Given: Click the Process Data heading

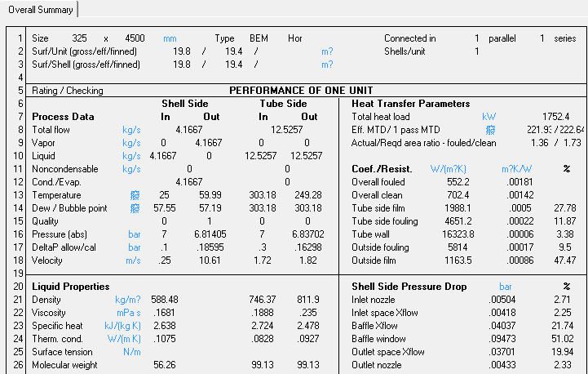Looking at the screenshot, I should click(63, 117).
